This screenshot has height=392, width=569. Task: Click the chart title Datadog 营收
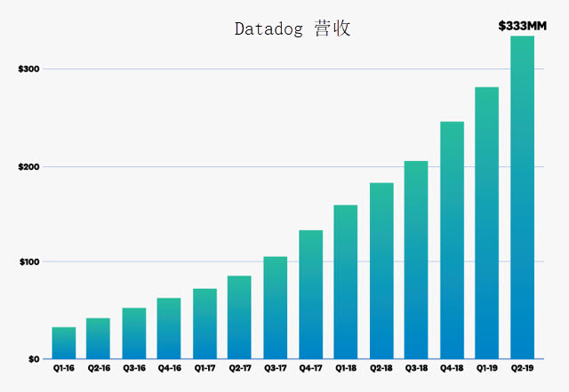pos(293,28)
